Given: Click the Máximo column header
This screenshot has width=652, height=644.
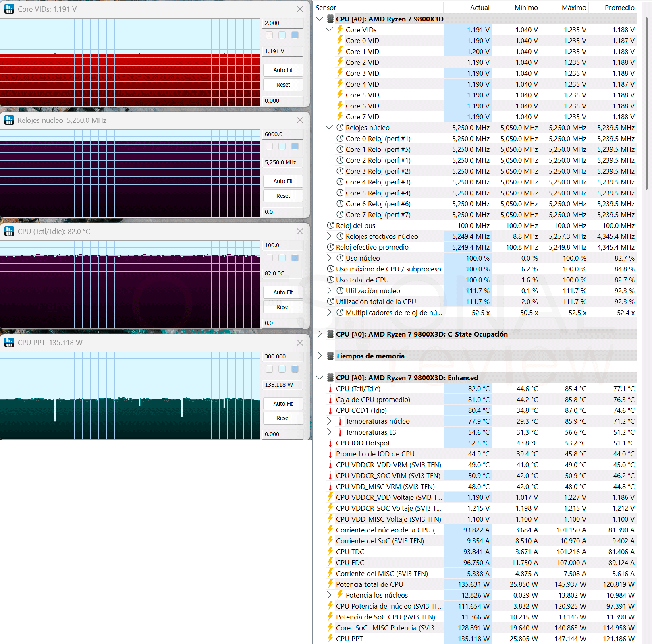Looking at the screenshot, I should pyautogui.click(x=564, y=7).
